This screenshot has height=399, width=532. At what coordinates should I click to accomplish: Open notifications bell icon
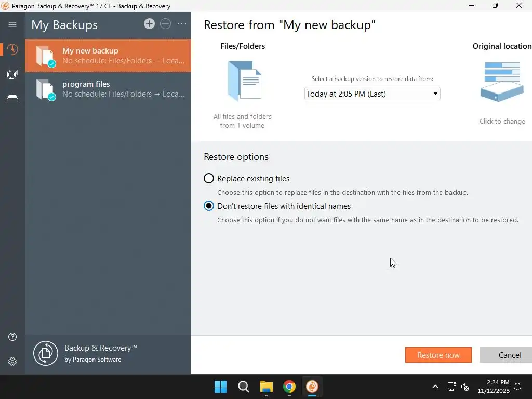[518, 387]
